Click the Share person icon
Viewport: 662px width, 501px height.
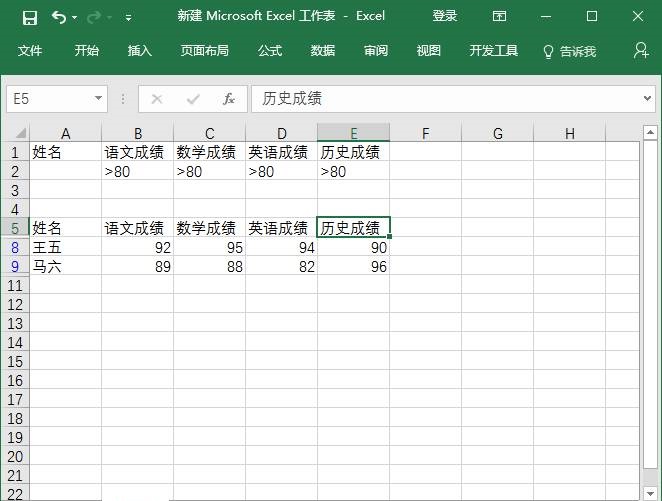pyautogui.click(x=641, y=50)
